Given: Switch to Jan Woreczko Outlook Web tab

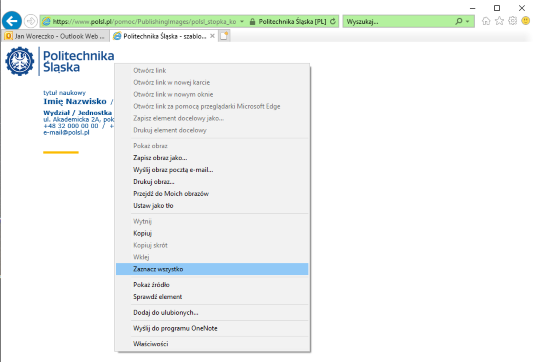Looking at the screenshot, I should [x=55, y=36].
